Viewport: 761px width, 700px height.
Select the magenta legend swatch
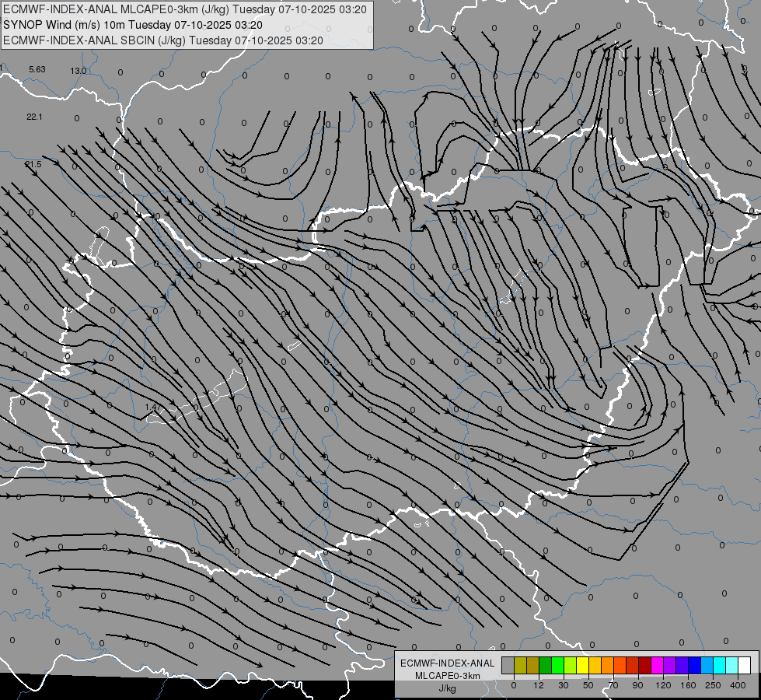click(x=658, y=665)
